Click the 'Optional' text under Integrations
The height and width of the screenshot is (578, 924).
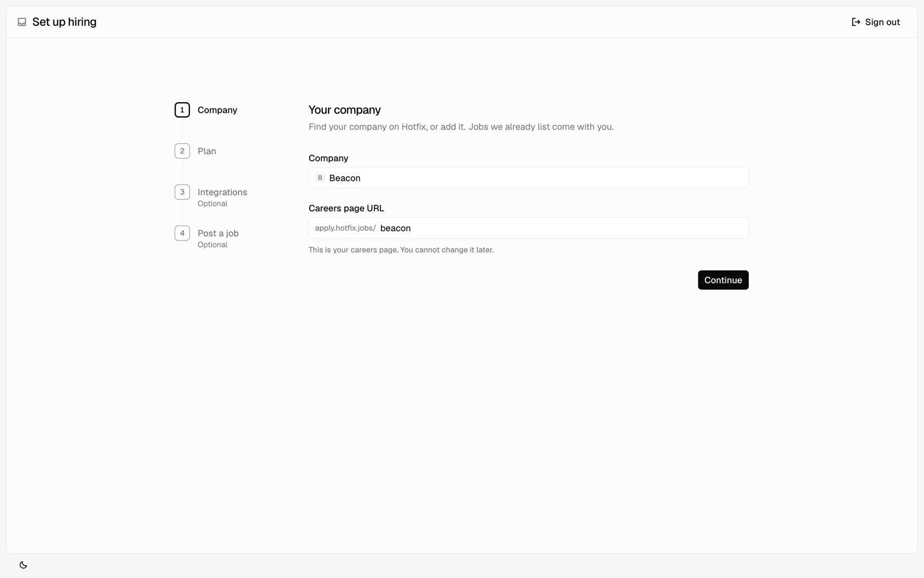tap(213, 204)
